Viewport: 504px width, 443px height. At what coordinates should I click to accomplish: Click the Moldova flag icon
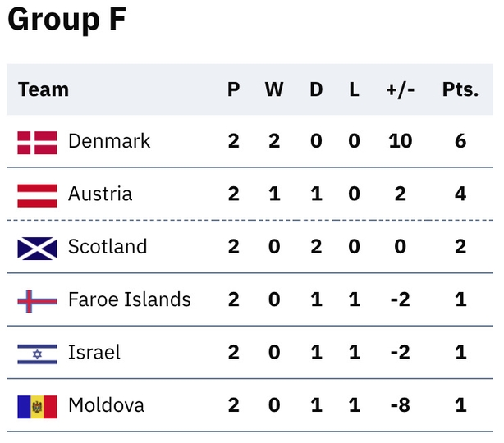tap(37, 407)
